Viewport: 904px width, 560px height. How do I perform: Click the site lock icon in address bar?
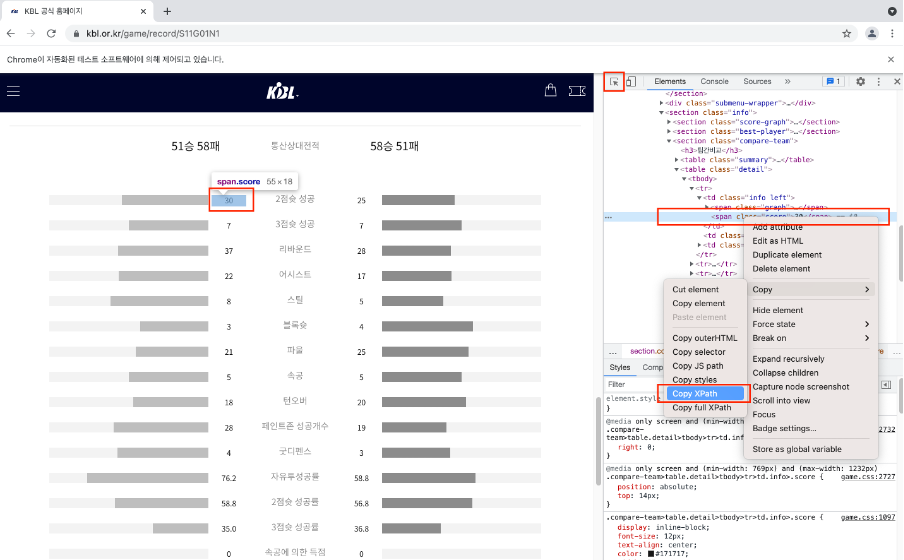coord(76,34)
